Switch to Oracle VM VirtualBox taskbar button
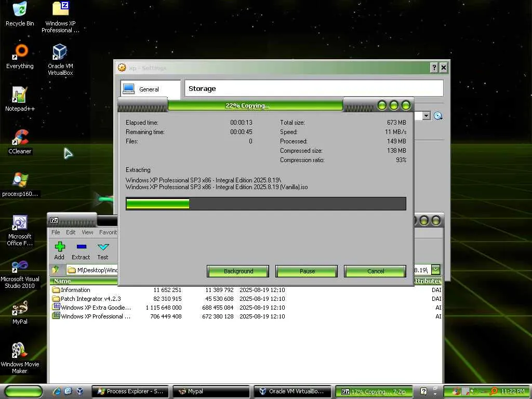 pos(292,391)
